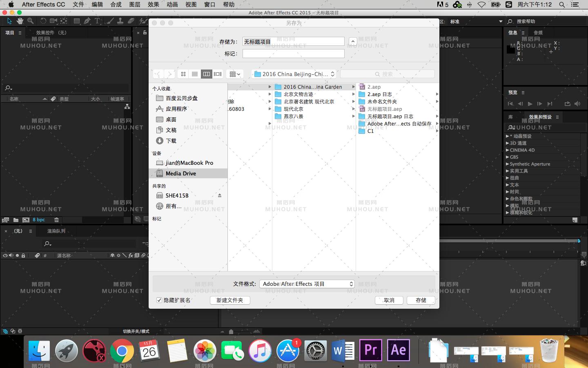
Task: Click the trash icon in Project panel
Action: pos(56,220)
